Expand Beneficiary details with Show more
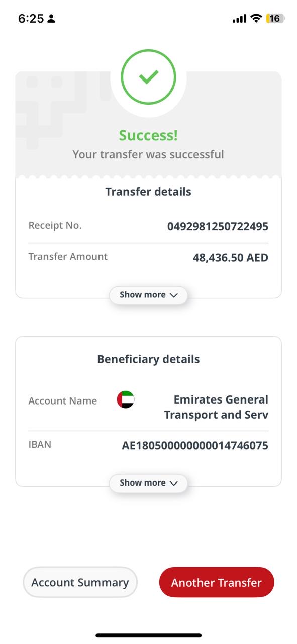This screenshot has height=644, width=297. click(148, 483)
